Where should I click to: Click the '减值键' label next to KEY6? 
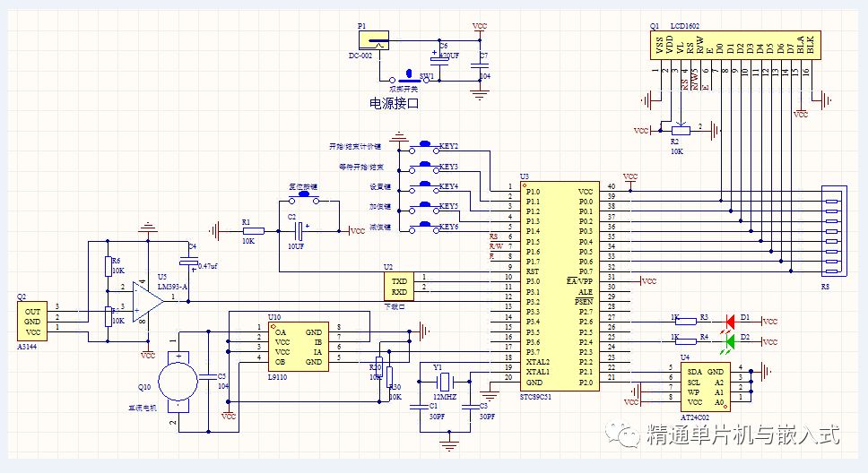380,227
